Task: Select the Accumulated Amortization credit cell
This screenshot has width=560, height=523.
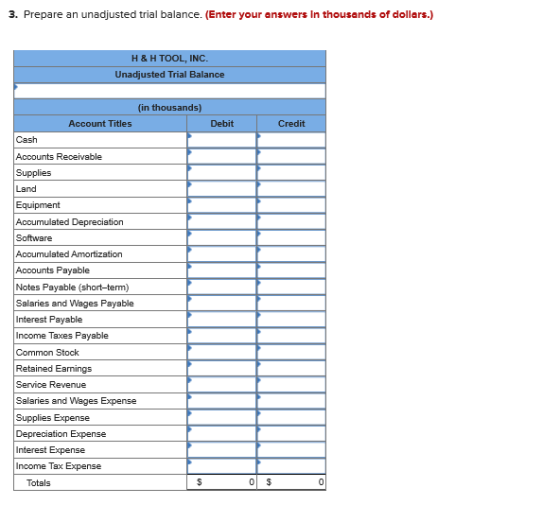Action: [x=291, y=254]
